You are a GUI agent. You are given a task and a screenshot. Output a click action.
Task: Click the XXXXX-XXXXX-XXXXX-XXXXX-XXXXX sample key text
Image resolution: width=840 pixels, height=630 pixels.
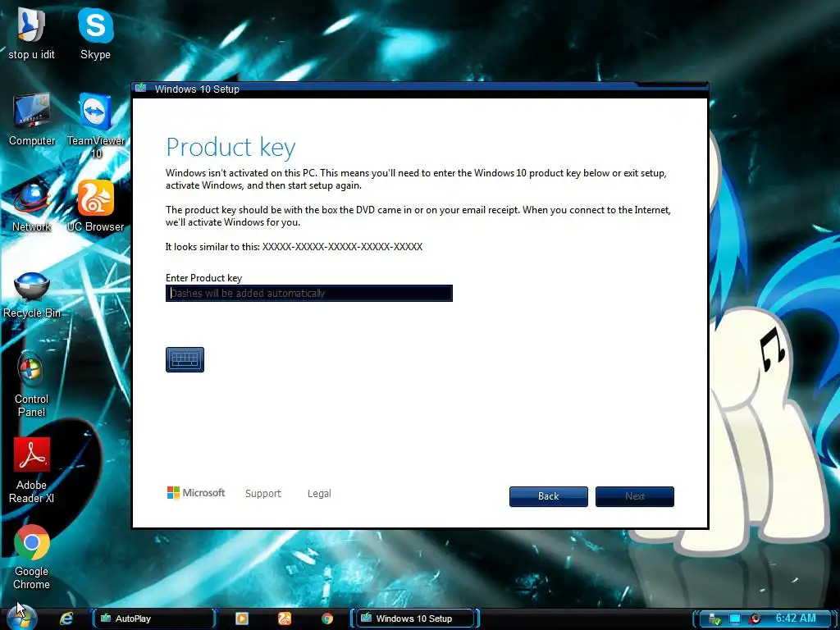pos(342,246)
